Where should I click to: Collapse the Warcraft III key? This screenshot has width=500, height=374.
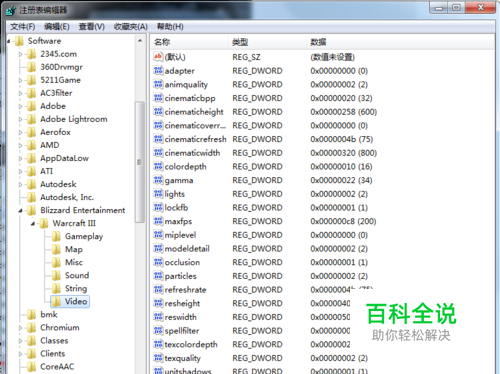[33, 223]
